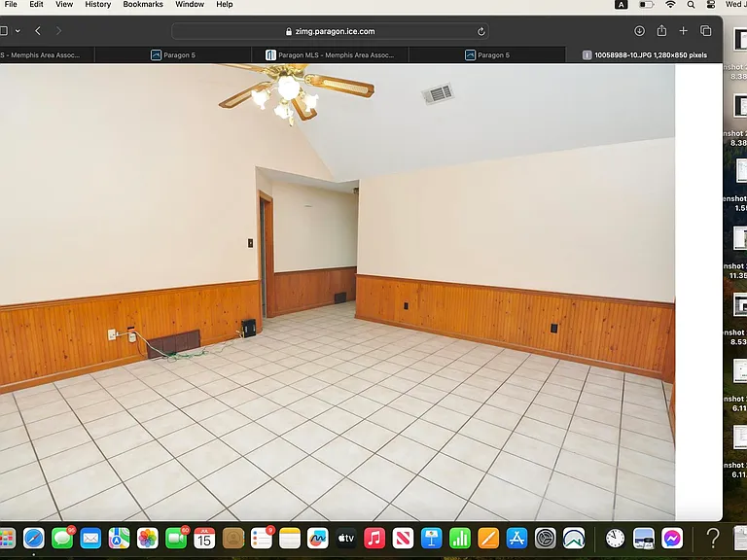Switch to the Paragon MLS - Memphis Area tab
The image size is (747, 560).
pyautogui.click(x=330, y=55)
